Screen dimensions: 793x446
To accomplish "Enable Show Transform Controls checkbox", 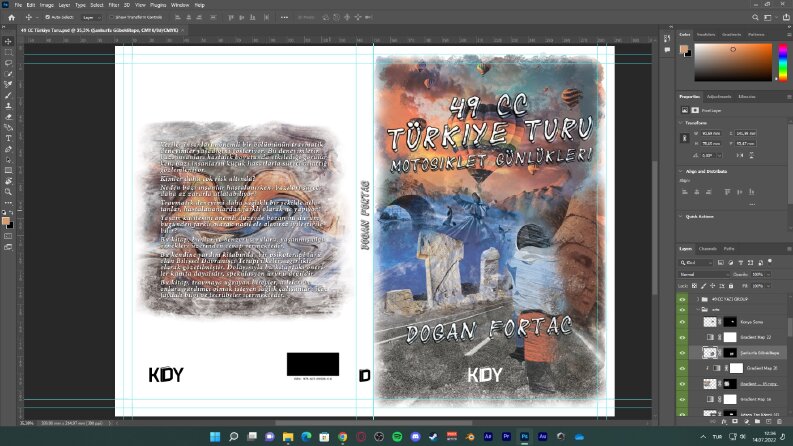I will (x=111, y=17).
